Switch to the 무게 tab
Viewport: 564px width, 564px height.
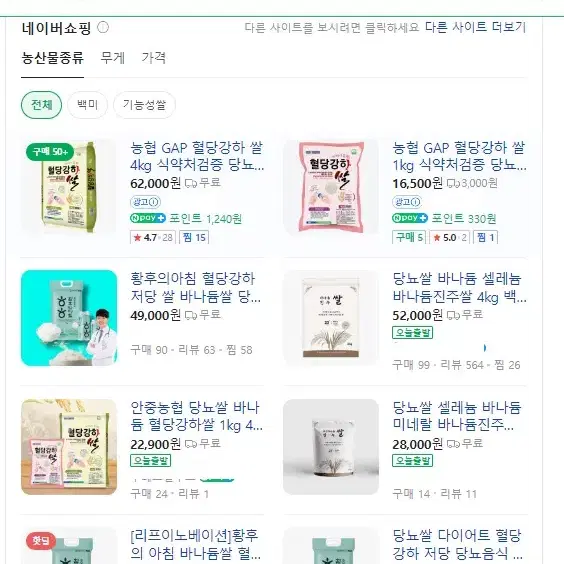[x=113, y=58]
